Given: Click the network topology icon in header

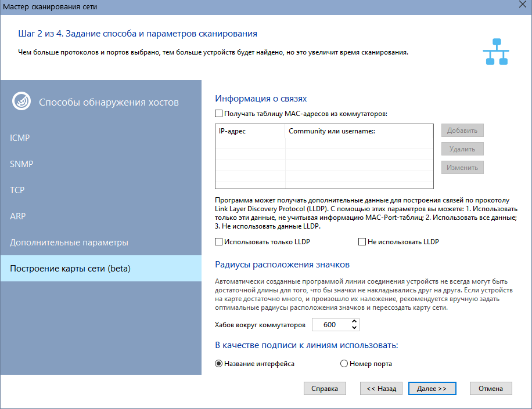Looking at the screenshot, I should 496,52.
